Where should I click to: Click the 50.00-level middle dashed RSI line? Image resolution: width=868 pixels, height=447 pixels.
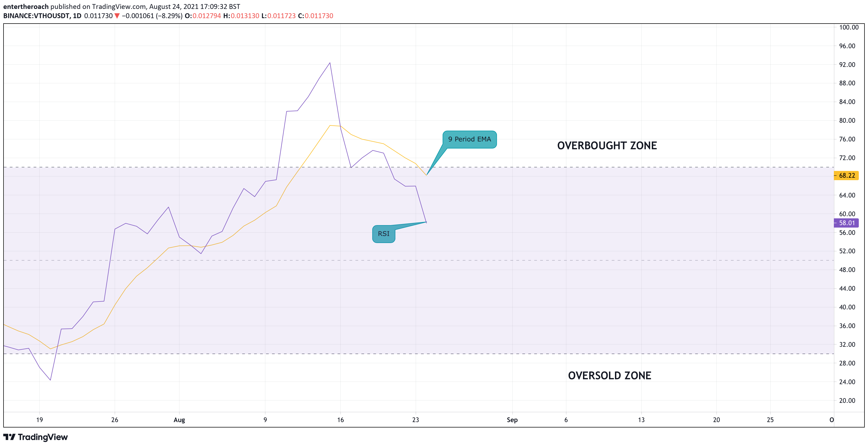(x=419, y=260)
